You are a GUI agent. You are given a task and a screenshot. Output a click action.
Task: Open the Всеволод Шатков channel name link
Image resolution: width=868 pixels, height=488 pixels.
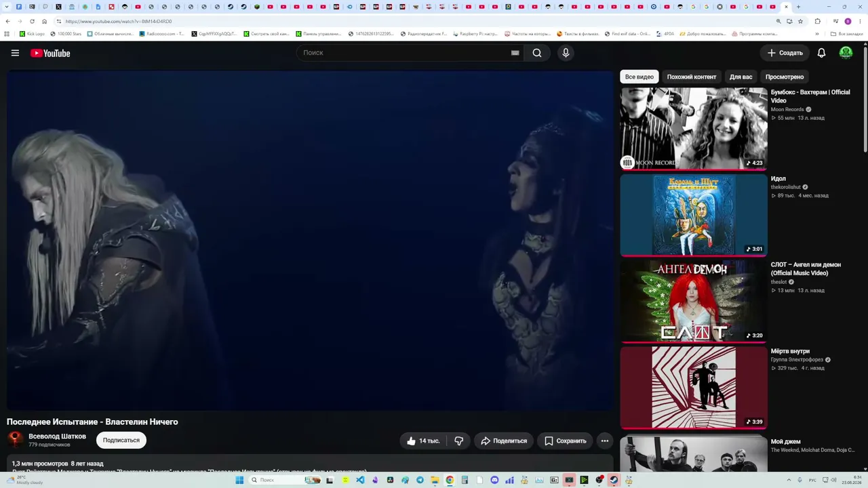tap(58, 436)
